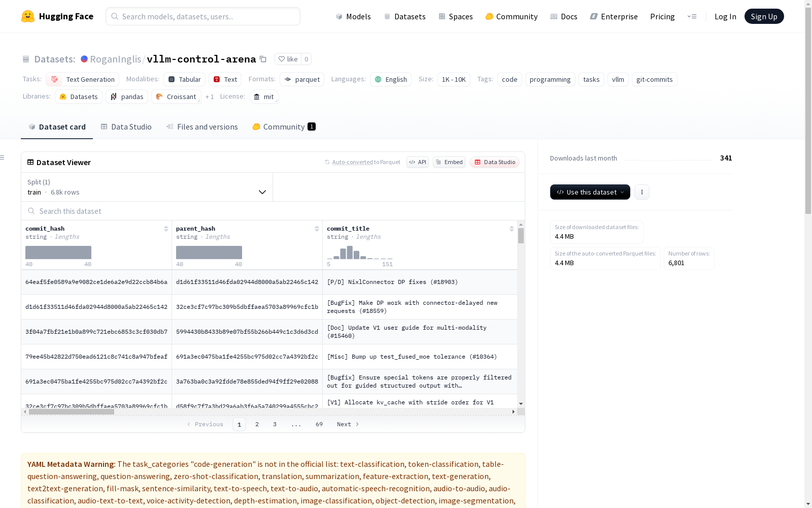The height and width of the screenshot is (508, 812).
Task: Copy dataset name with the copy icon
Action: point(263,59)
